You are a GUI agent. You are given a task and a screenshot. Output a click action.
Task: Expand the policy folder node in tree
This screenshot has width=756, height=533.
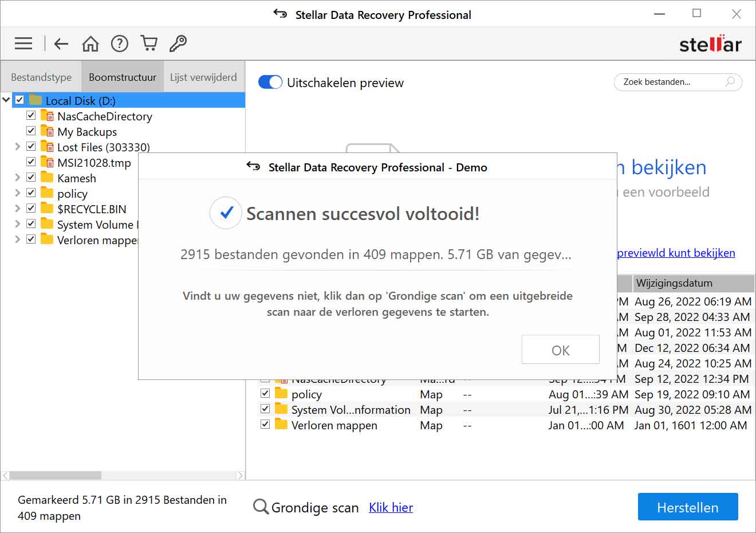(18, 193)
